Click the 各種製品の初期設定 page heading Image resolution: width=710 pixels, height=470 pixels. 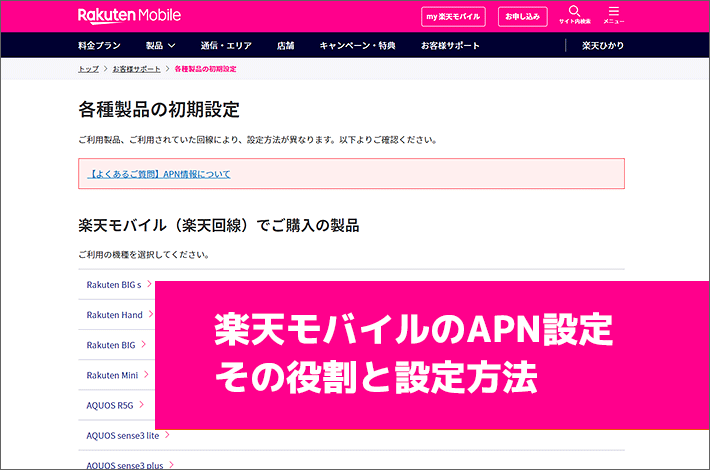[159, 110]
